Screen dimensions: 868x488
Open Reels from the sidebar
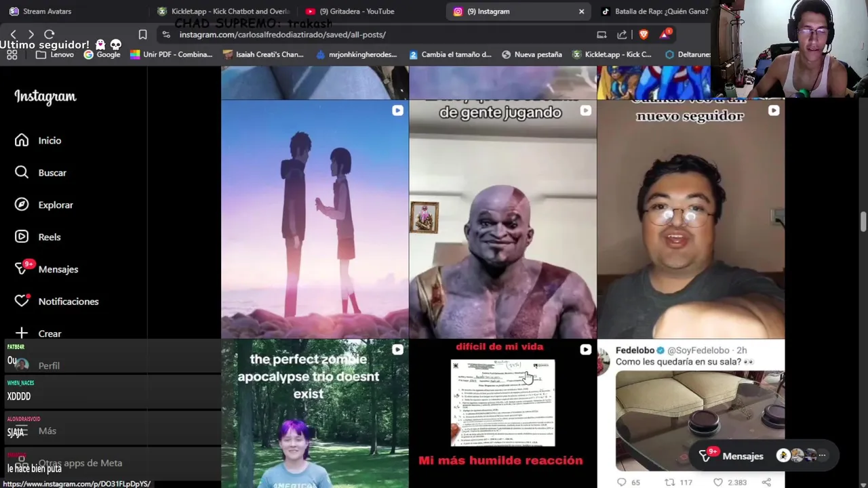pyautogui.click(x=39, y=237)
